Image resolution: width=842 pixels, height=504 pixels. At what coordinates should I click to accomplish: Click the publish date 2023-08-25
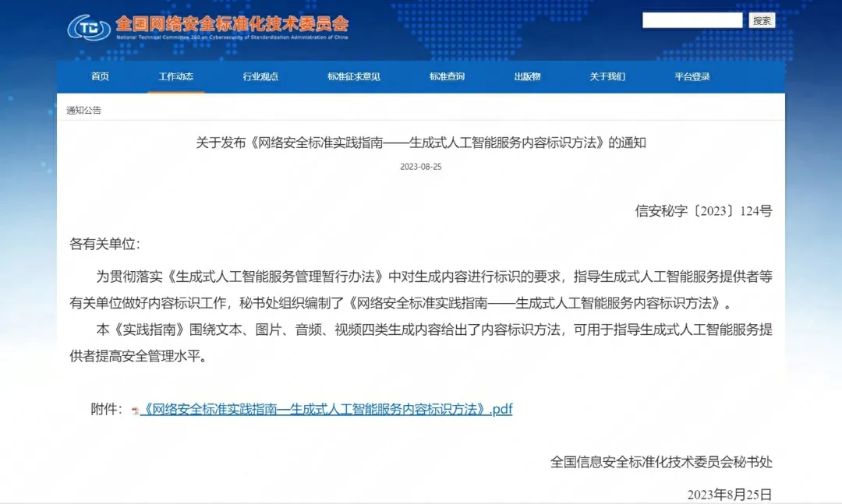(x=420, y=167)
